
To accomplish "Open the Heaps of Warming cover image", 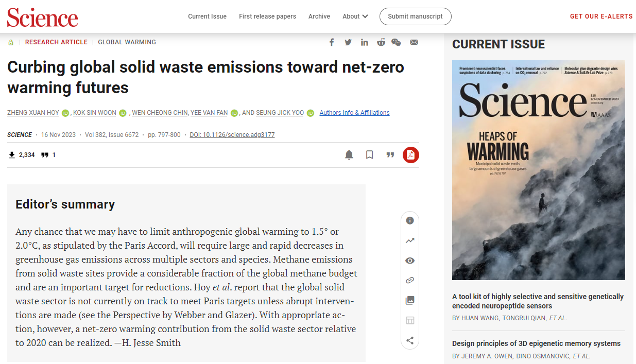I will (538, 170).
